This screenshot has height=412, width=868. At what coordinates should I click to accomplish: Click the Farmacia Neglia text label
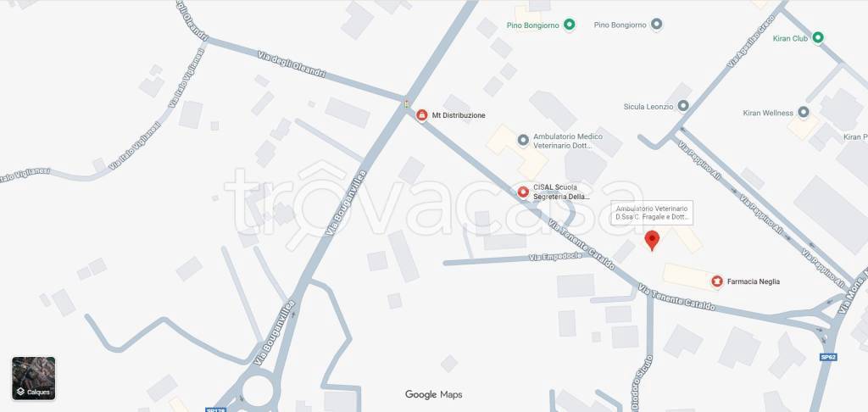tap(753, 281)
